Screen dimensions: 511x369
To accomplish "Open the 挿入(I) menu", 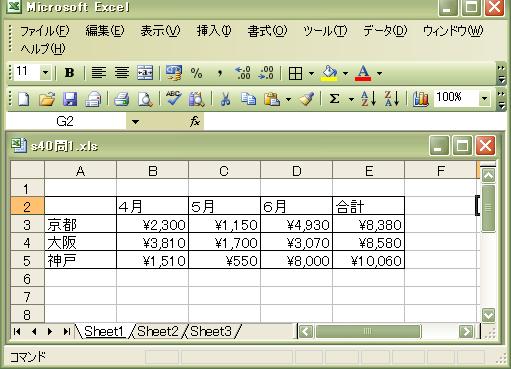I will point(214,31).
